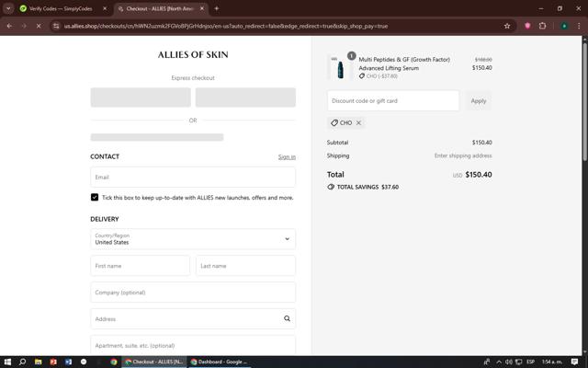Click the Sign in link
The width and height of the screenshot is (588, 368).
point(287,157)
